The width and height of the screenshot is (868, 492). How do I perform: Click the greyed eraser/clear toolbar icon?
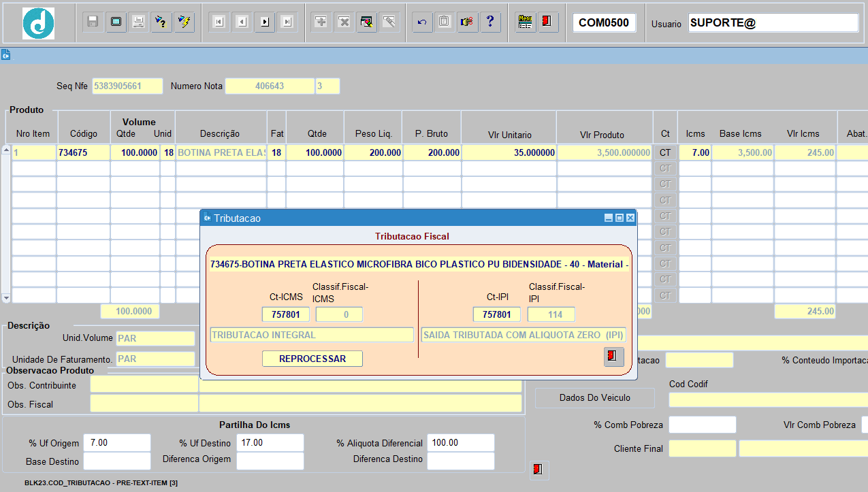point(389,22)
